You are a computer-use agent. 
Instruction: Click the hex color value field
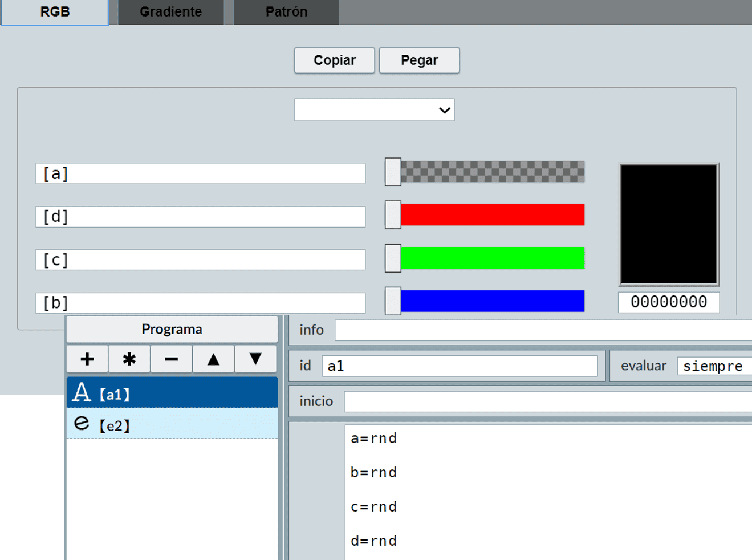[668, 302]
